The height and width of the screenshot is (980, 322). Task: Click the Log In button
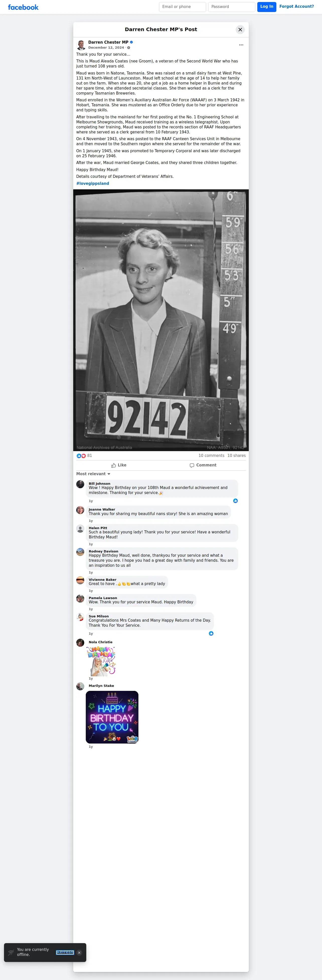(x=266, y=7)
